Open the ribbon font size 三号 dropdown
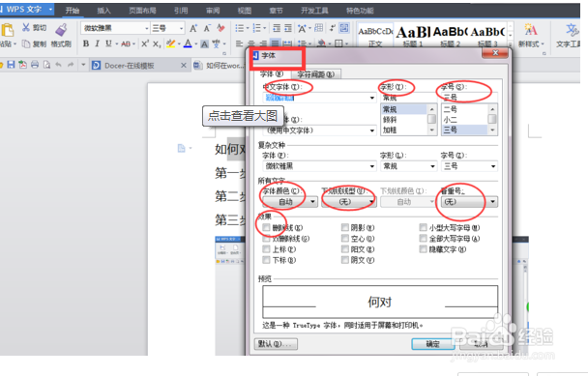588x376 pixels. [x=181, y=28]
